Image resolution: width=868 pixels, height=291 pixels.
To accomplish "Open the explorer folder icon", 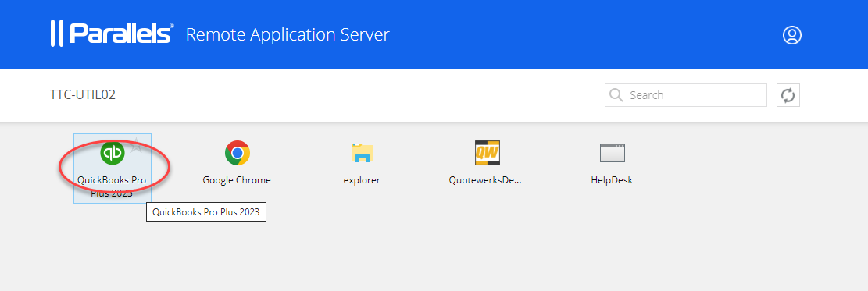I will 362,153.
